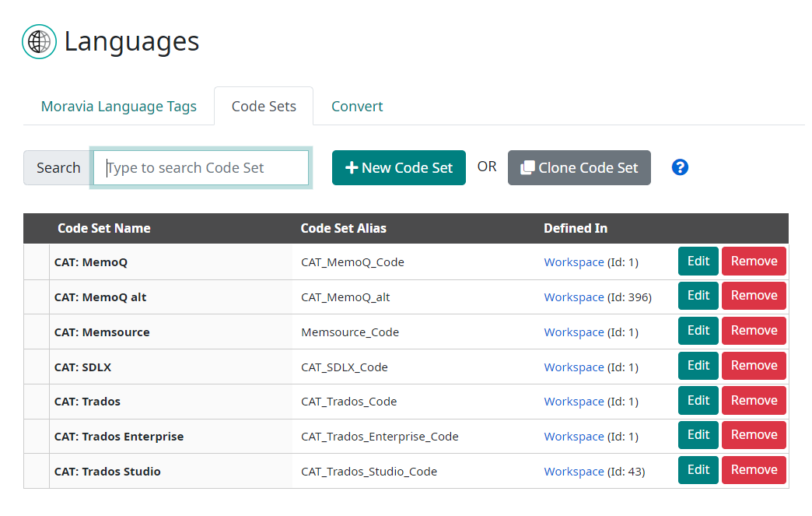This screenshot has height=516, width=812.
Task: Click the New Code Set button
Action: coord(399,168)
